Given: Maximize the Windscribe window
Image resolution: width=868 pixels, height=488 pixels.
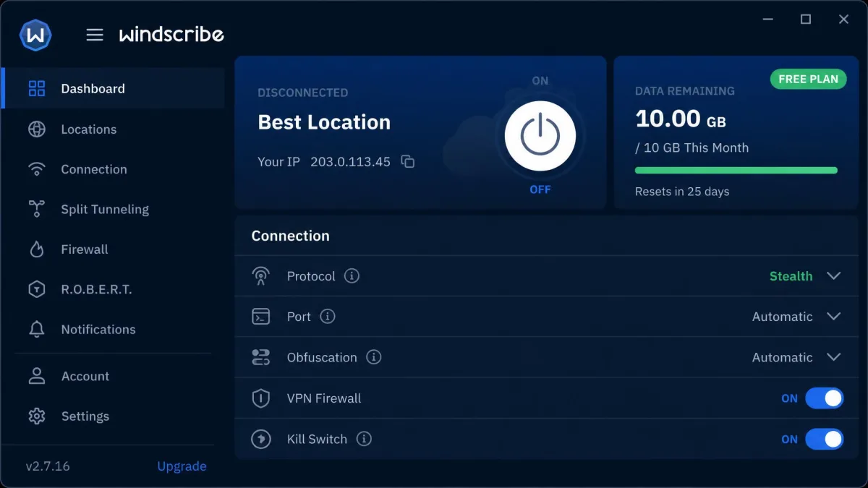Looking at the screenshot, I should click(806, 20).
